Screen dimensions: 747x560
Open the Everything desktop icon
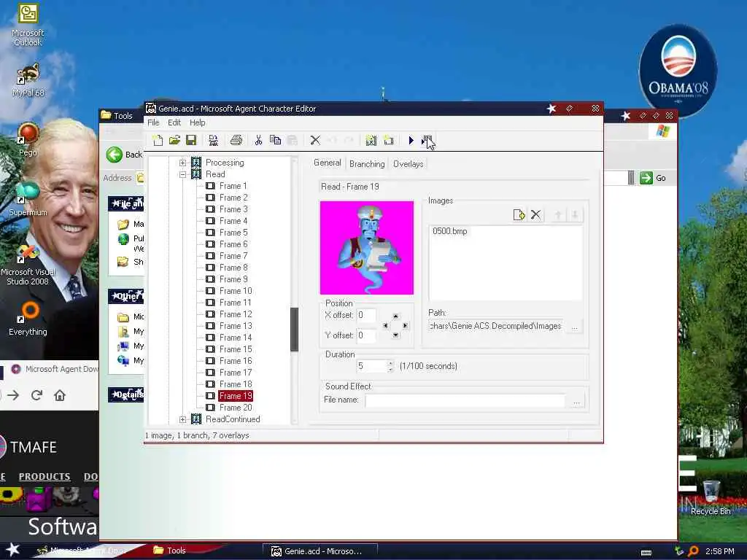coord(28,319)
